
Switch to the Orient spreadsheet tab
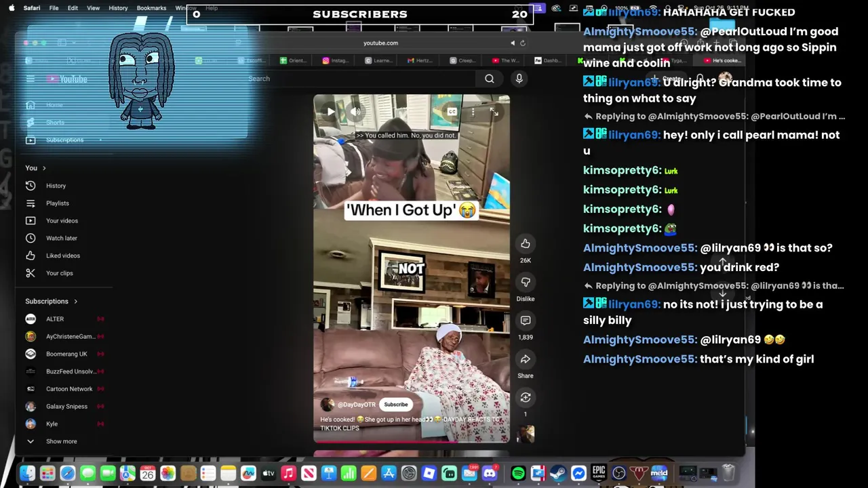[x=293, y=60]
